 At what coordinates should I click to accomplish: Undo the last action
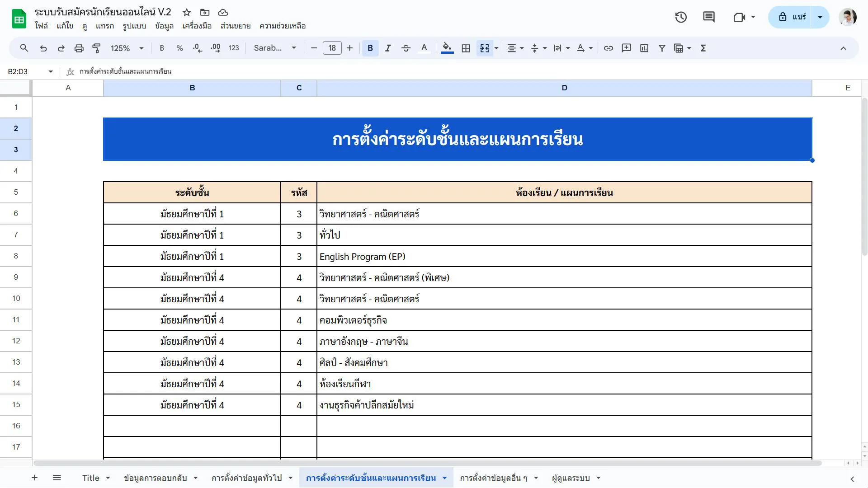[x=43, y=48]
